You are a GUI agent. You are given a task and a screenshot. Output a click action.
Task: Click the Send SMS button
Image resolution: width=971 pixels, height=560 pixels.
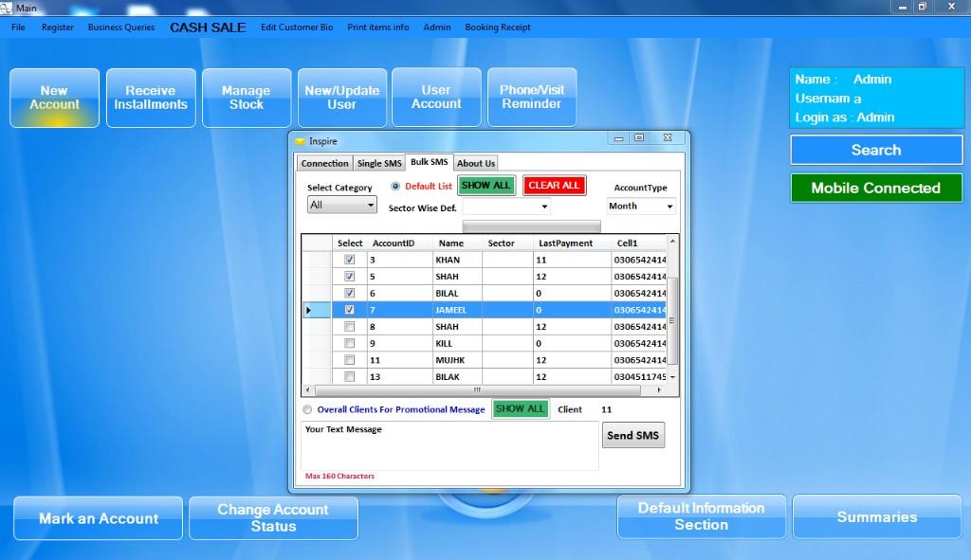(x=632, y=436)
